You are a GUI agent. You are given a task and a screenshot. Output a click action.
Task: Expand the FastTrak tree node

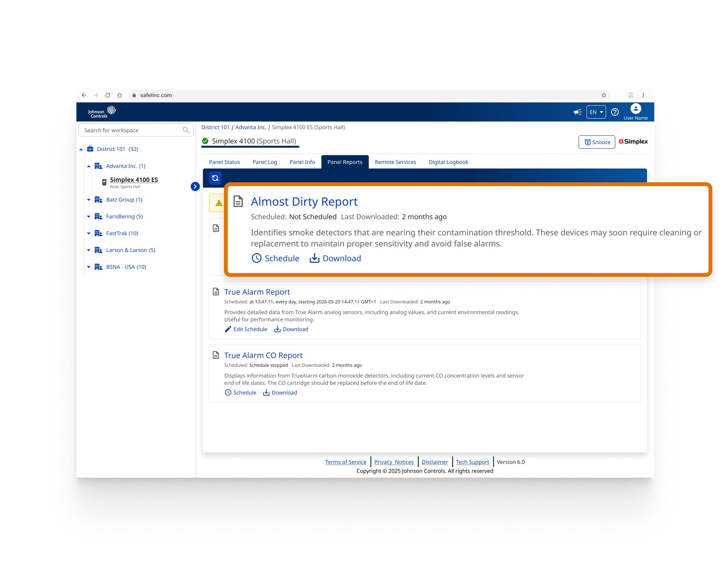89,233
